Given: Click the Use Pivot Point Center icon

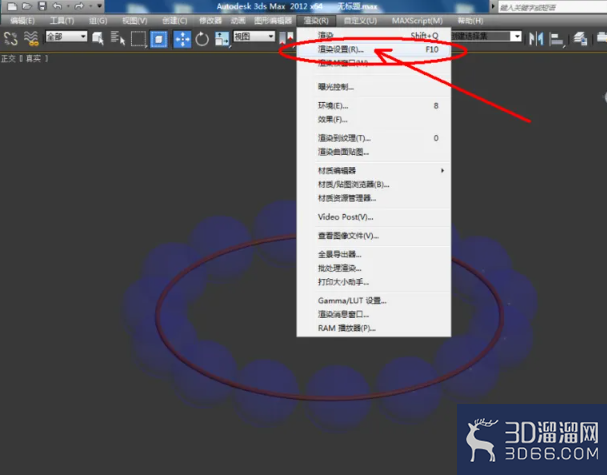Looking at the screenshot, I should click(x=286, y=38).
